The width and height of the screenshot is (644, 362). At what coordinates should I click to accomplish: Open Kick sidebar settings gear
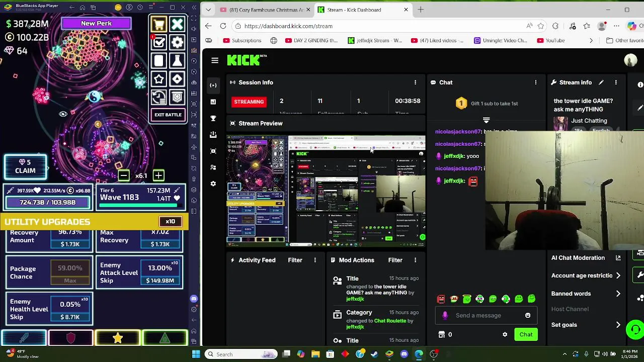[213, 184]
